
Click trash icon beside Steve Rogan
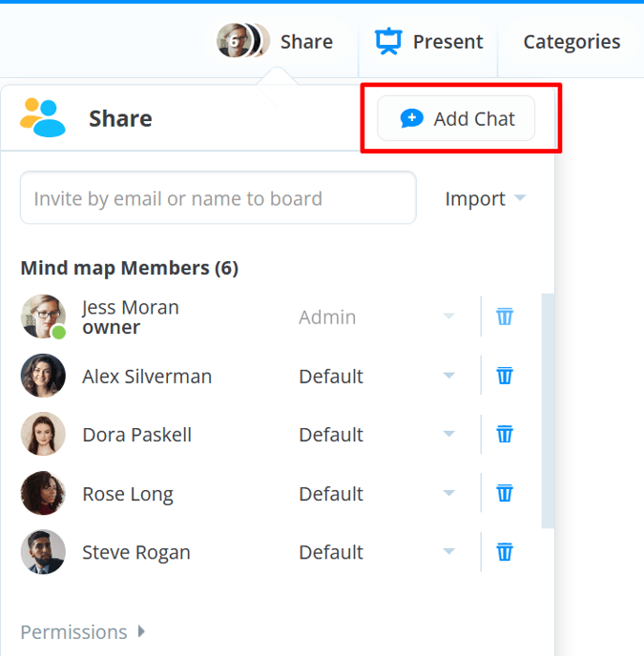point(505,552)
